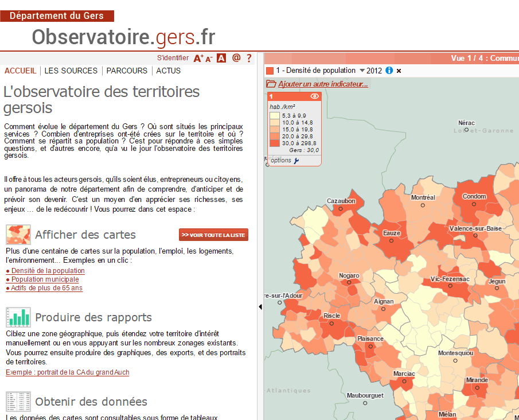Click the map thumbnail beside Afficher des cartes
The image size is (519, 420).
pos(18,235)
